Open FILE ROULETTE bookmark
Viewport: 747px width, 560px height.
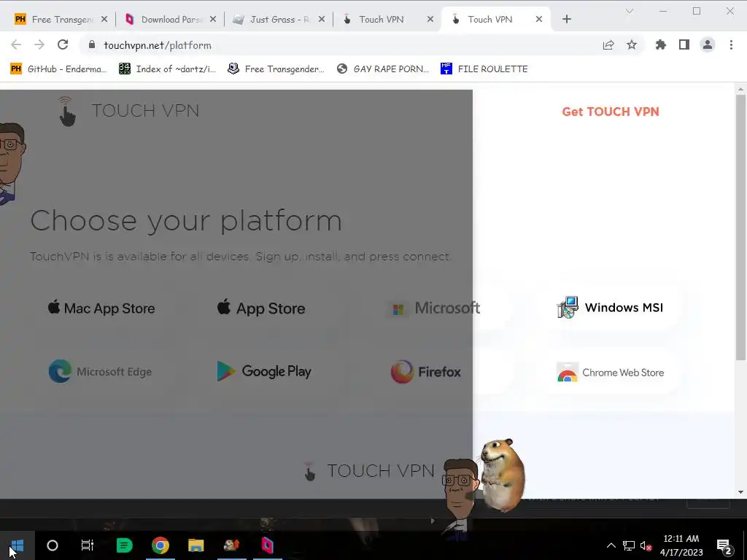click(x=484, y=69)
